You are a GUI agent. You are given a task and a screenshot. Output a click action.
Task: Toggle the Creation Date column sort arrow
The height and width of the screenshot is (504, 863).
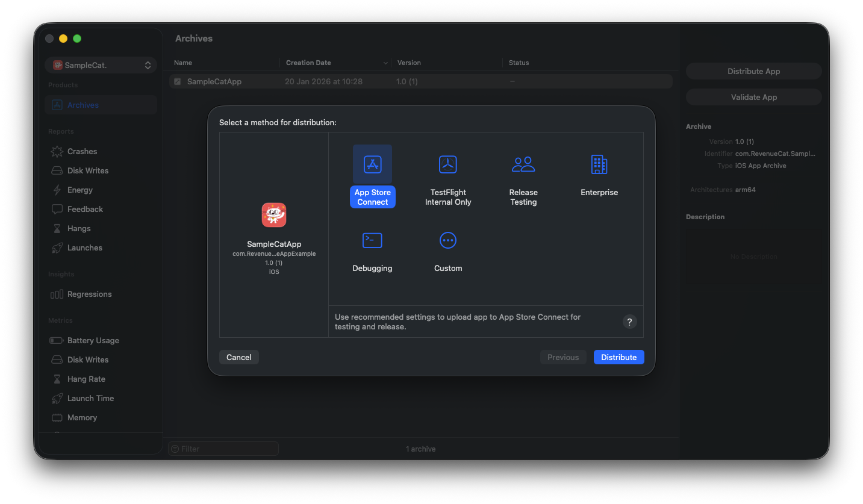[386, 63]
